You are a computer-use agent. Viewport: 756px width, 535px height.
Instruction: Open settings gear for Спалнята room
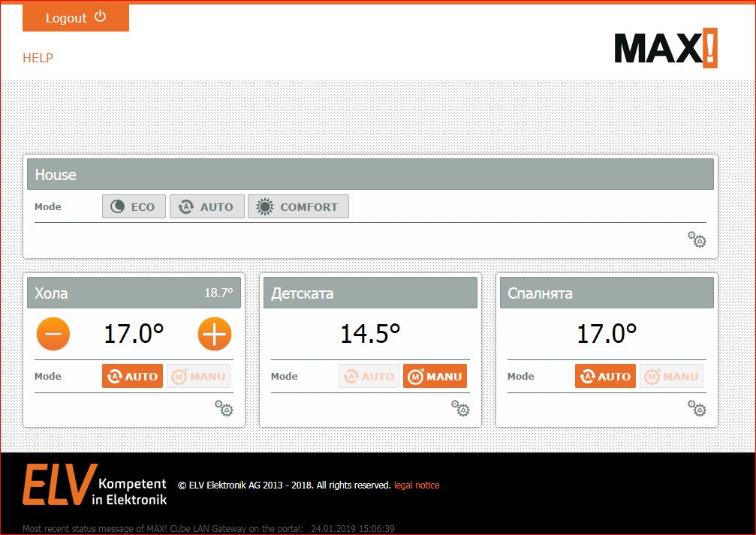(x=697, y=408)
